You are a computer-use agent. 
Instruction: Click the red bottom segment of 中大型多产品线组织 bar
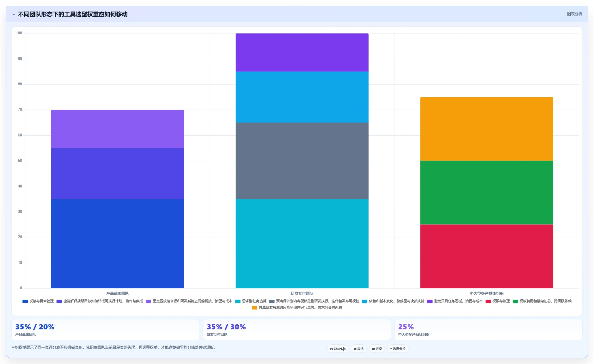coord(486,256)
